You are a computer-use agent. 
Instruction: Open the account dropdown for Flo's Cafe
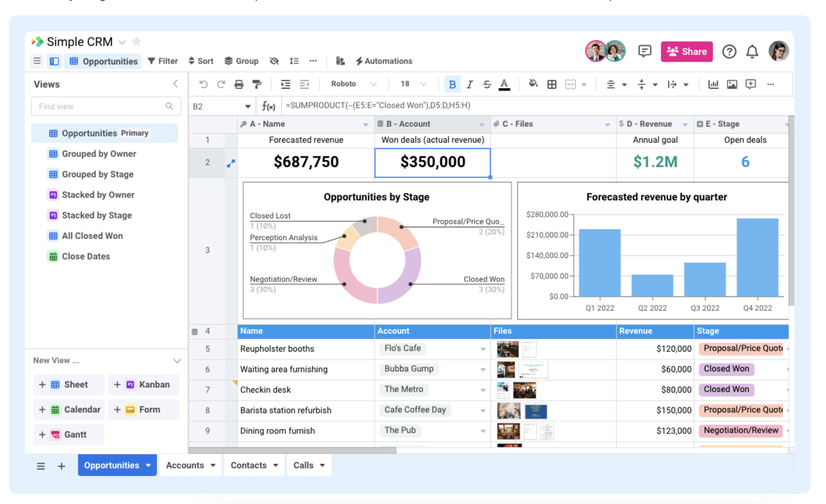tap(483, 349)
